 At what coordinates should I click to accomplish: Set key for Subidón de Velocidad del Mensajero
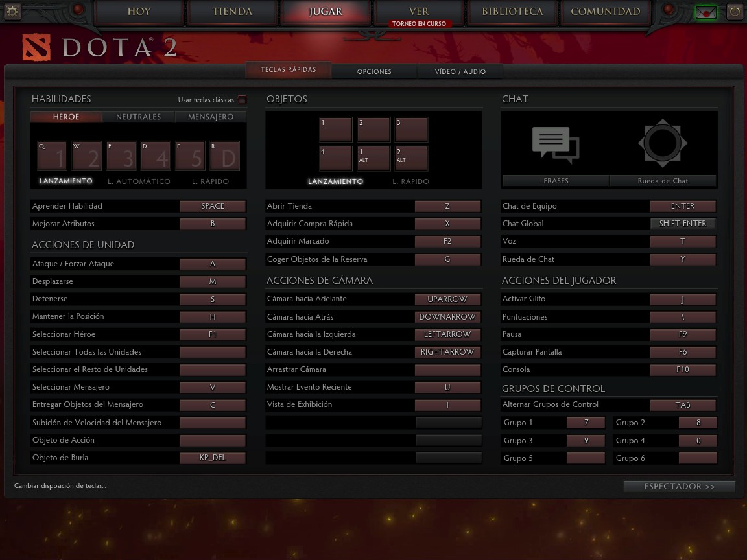[x=213, y=423]
